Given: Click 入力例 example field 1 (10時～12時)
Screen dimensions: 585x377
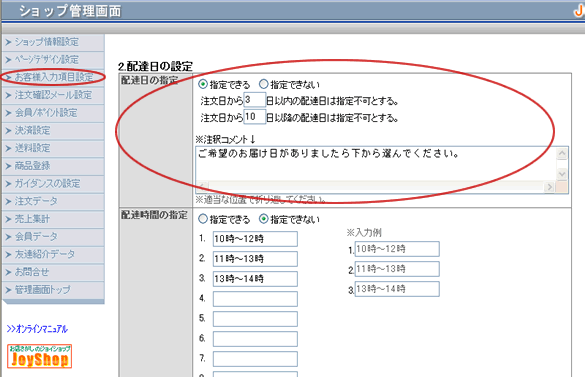Looking at the screenshot, I should 397,249.
